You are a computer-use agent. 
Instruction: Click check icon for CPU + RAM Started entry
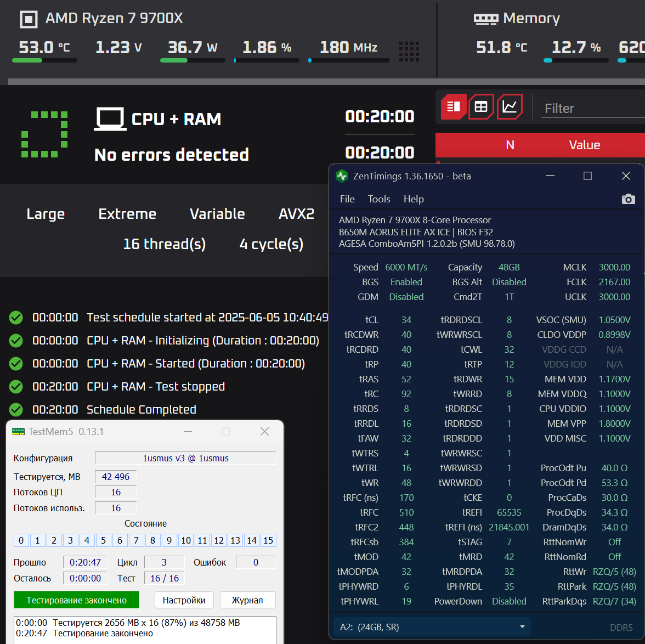click(x=16, y=364)
